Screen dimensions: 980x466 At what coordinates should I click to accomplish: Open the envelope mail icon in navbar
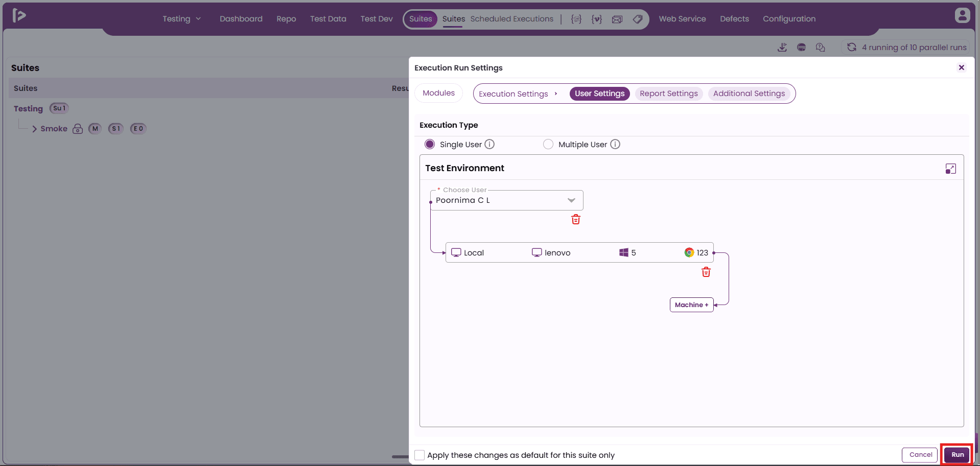[x=617, y=19]
